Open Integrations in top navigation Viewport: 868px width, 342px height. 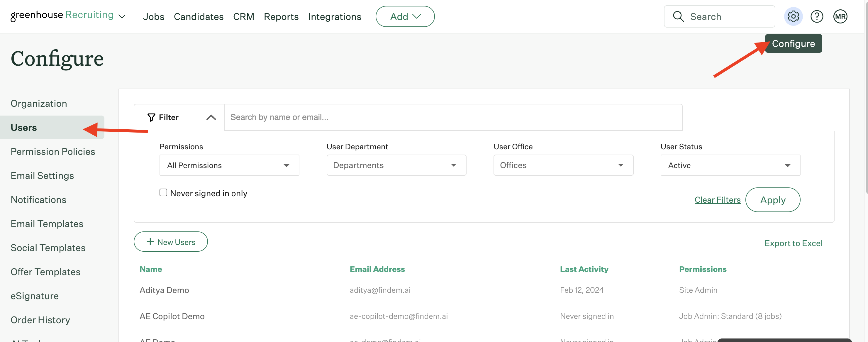[x=334, y=16]
